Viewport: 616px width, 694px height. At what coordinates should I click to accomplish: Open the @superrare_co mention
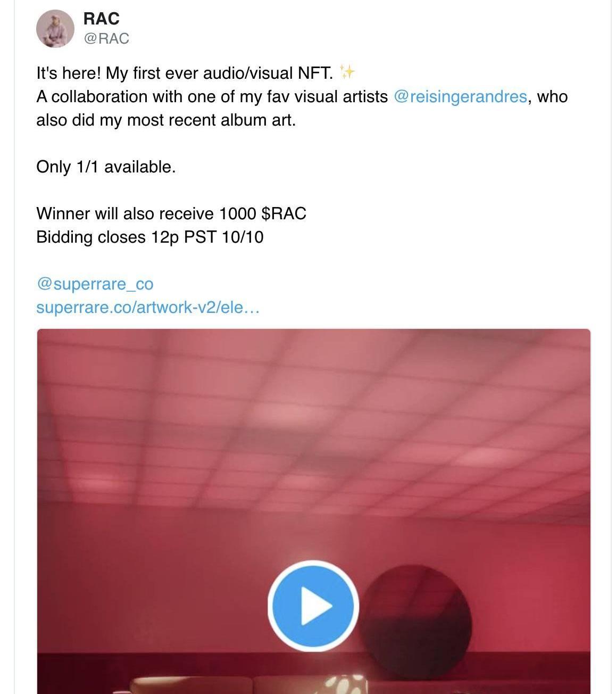pos(95,284)
